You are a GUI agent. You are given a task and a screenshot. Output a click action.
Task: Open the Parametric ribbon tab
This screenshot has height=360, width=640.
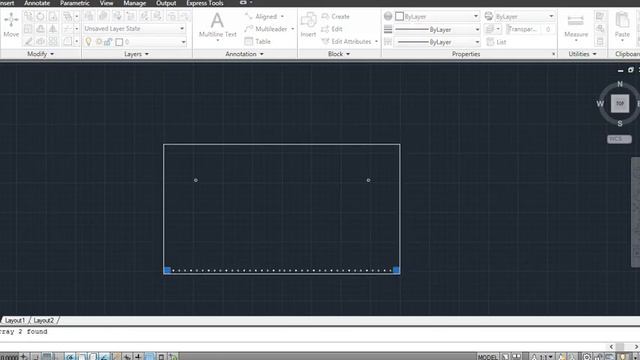75,3
